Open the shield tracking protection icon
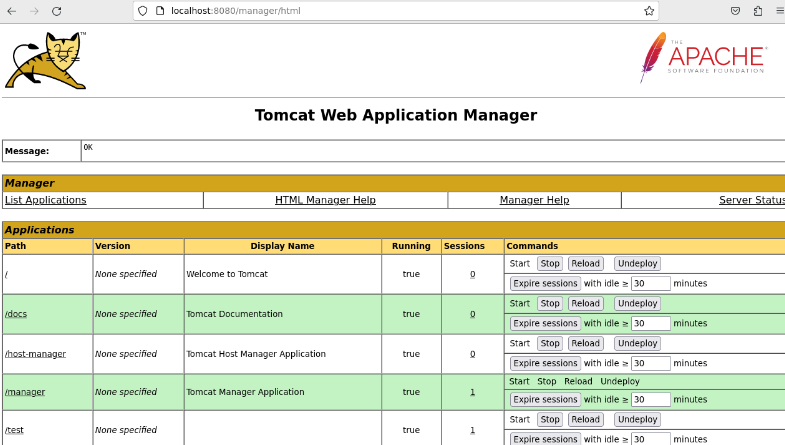 click(143, 11)
